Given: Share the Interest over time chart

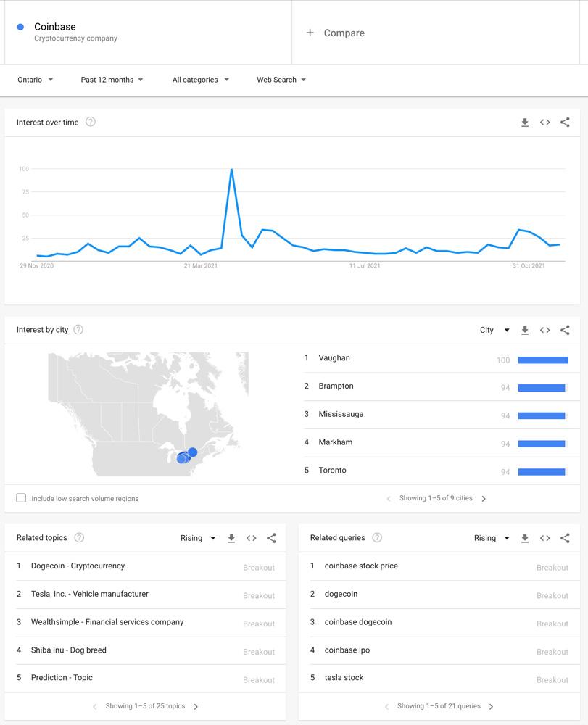Looking at the screenshot, I should pyautogui.click(x=565, y=123).
